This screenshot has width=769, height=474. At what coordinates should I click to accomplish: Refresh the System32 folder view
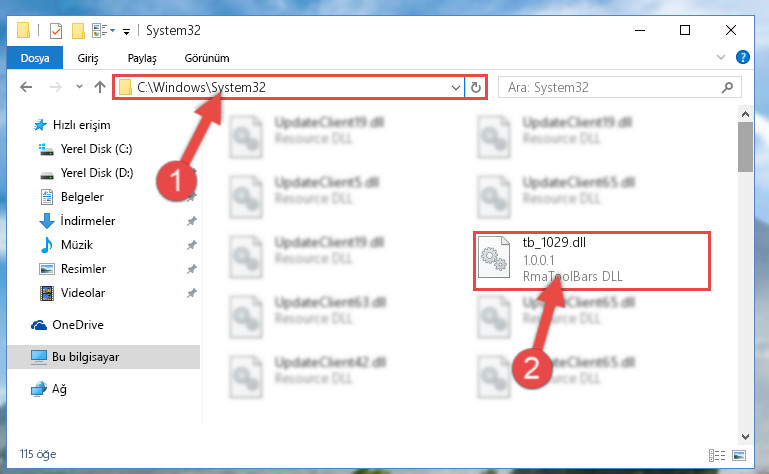pos(475,87)
